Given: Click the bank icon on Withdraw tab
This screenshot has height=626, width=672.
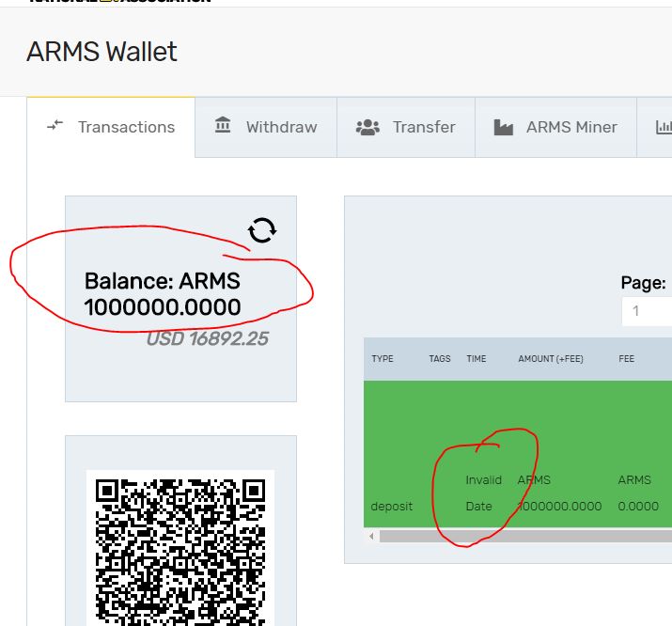Looking at the screenshot, I should pos(223,125).
